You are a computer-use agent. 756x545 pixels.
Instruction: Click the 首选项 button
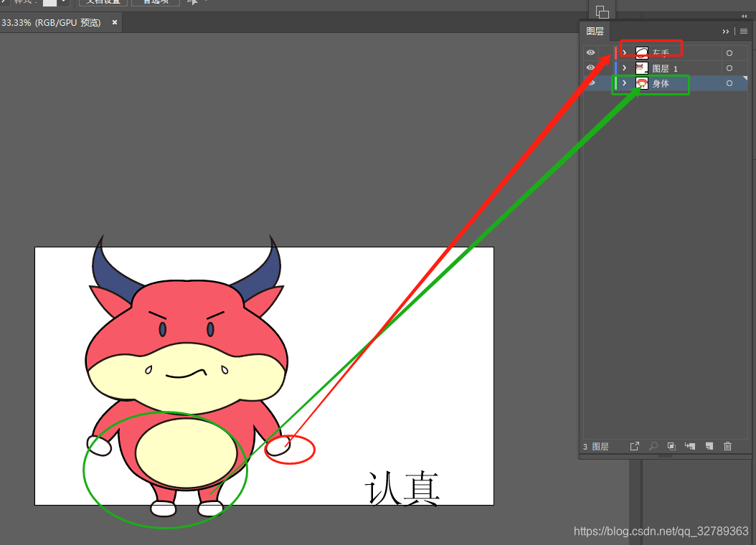click(156, 2)
